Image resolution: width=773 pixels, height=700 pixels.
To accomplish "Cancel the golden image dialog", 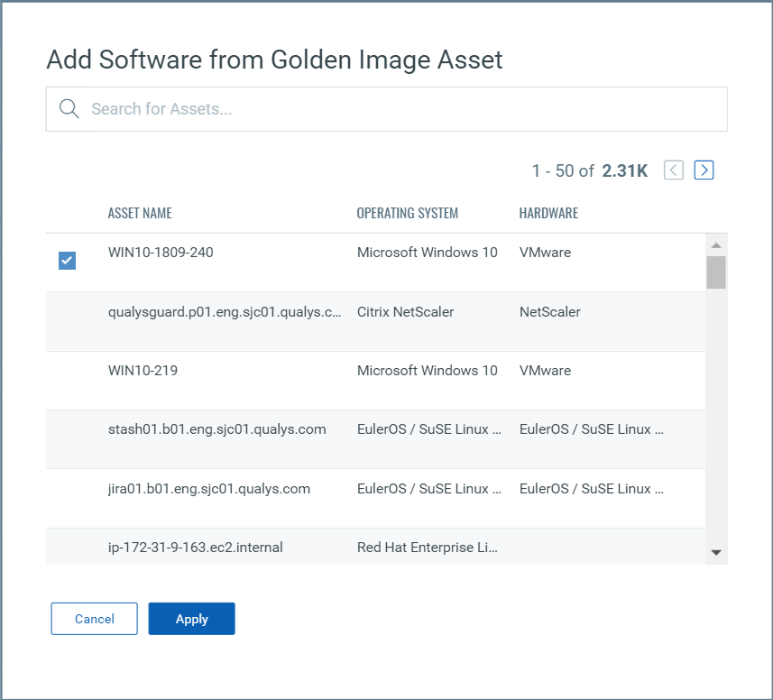I will (94, 619).
